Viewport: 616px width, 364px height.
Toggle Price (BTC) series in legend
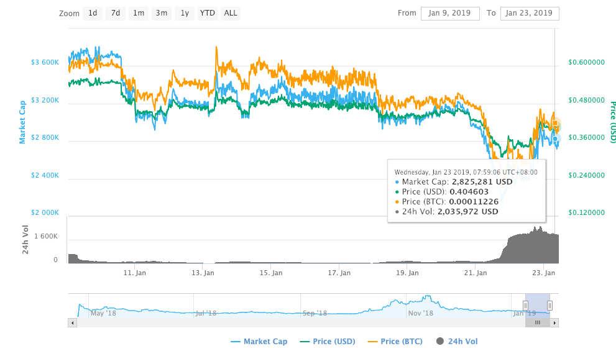click(395, 342)
